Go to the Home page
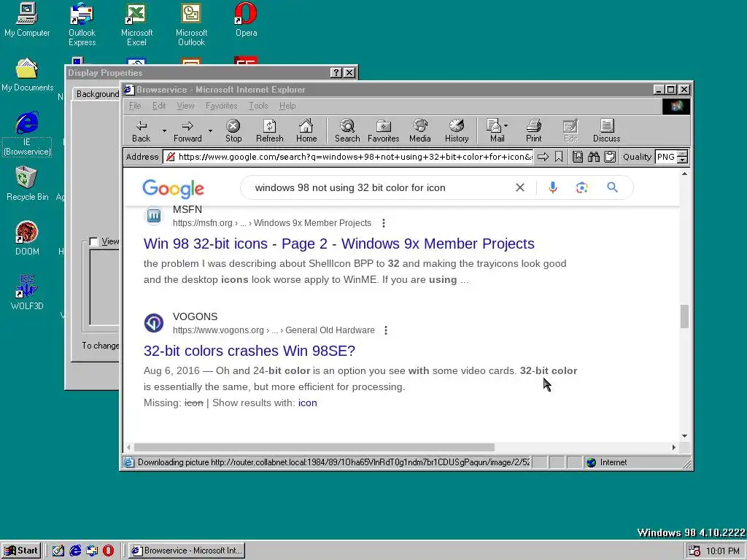747x560 pixels. (306, 131)
